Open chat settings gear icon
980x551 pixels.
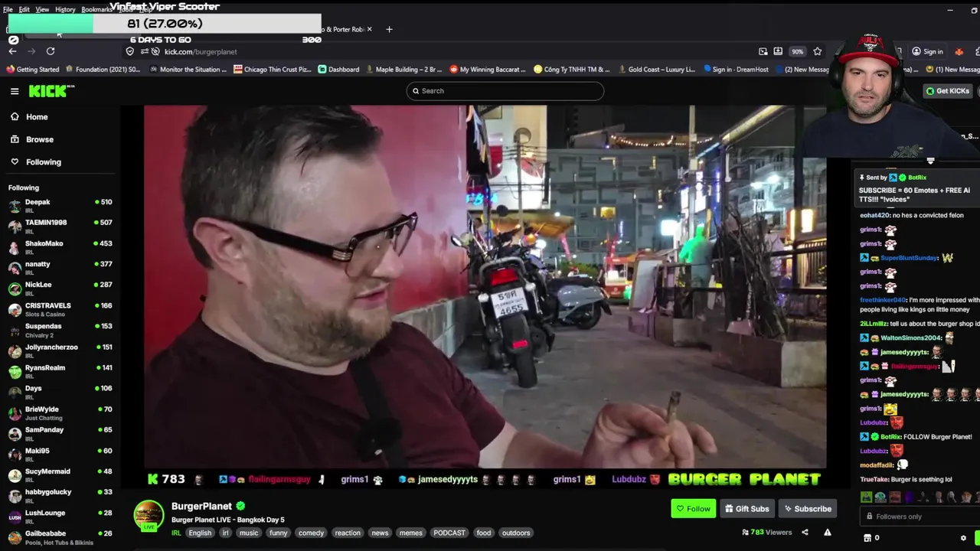(x=963, y=538)
